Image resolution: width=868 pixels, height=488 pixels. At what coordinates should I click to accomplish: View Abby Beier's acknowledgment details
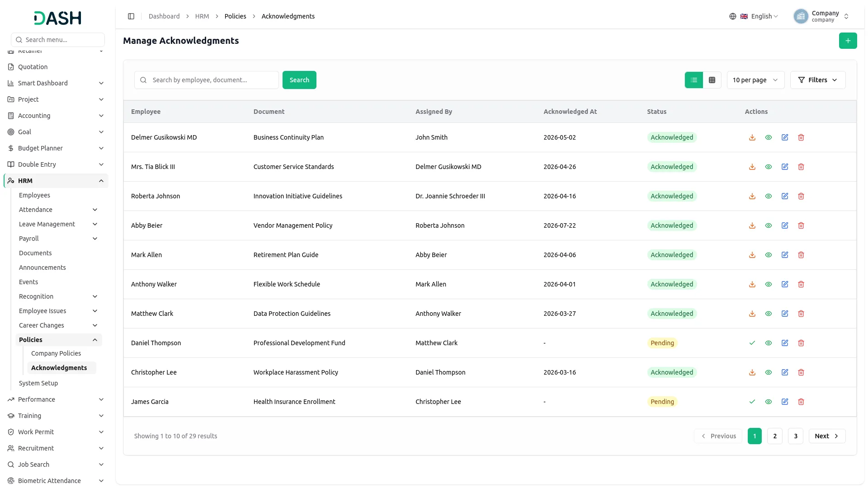click(769, 225)
